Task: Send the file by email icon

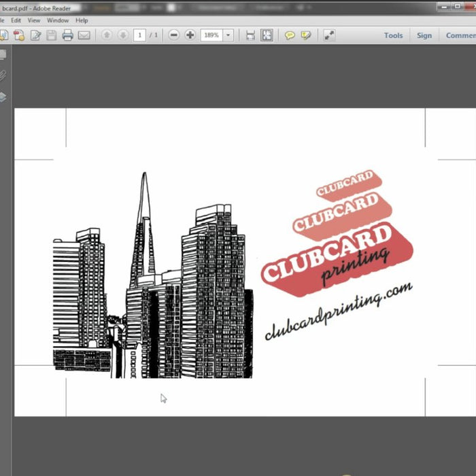Action: click(84, 35)
